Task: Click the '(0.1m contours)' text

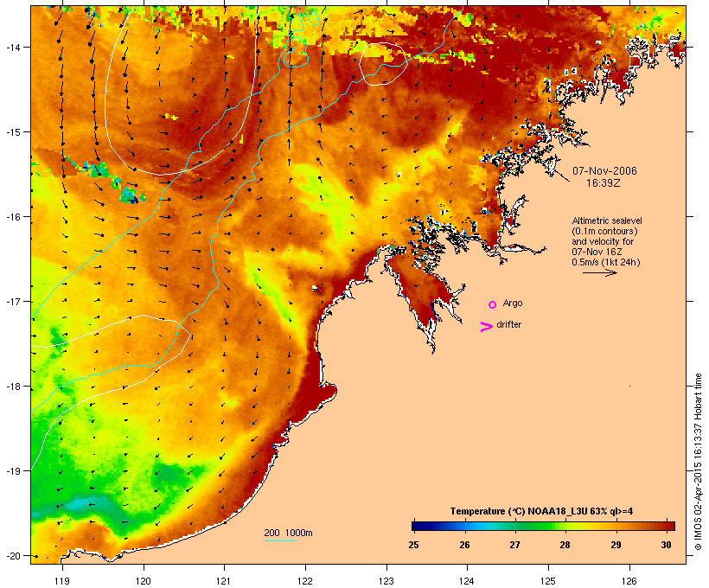Action: point(605,231)
